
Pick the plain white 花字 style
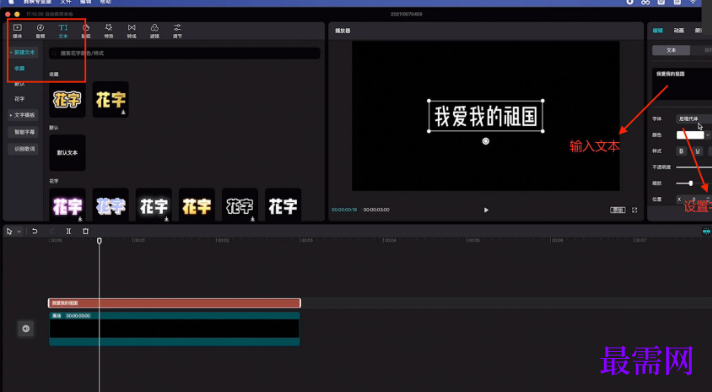click(283, 206)
